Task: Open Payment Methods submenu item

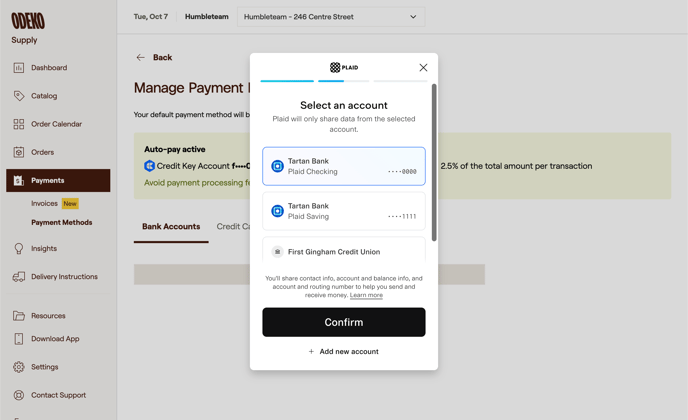Action: coord(61,223)
